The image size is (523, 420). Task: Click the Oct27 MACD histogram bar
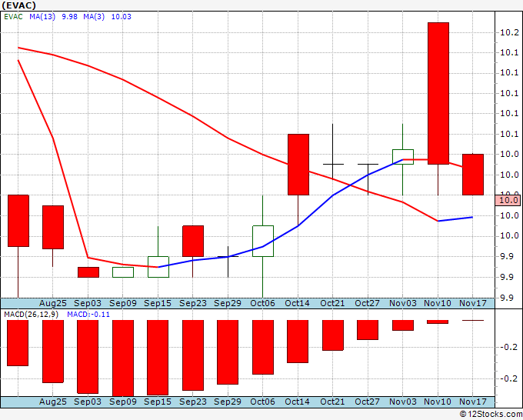click(368, 330)
